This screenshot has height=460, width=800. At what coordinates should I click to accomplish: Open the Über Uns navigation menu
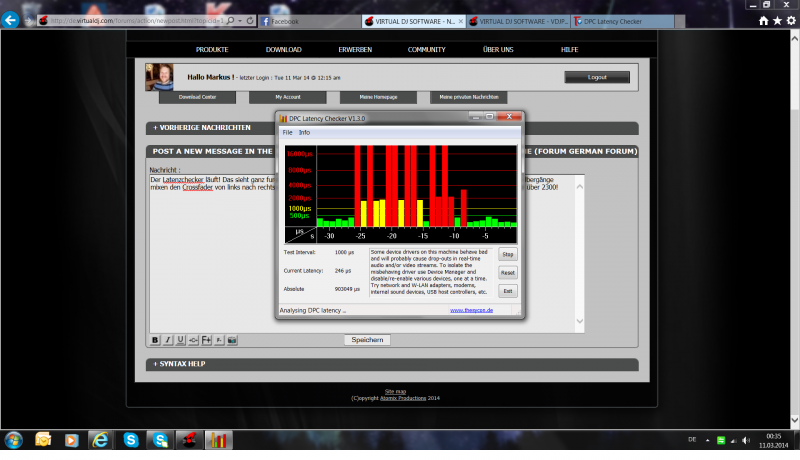click(x=498, y=49)
